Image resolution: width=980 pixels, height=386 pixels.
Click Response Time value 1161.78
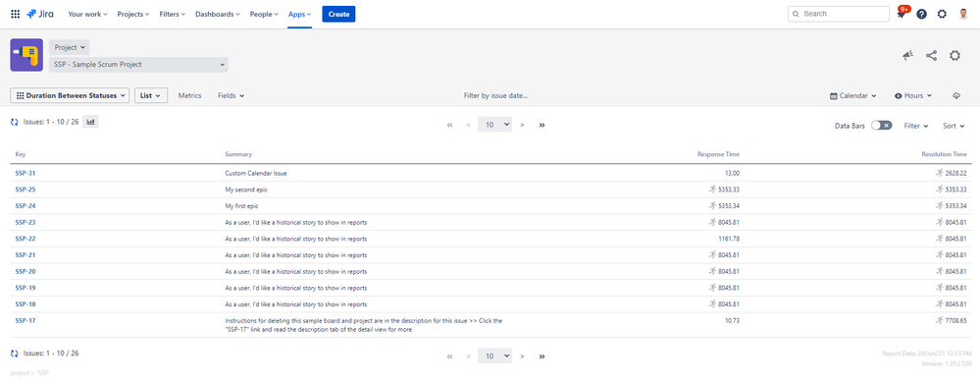click(x=729, y=239)
